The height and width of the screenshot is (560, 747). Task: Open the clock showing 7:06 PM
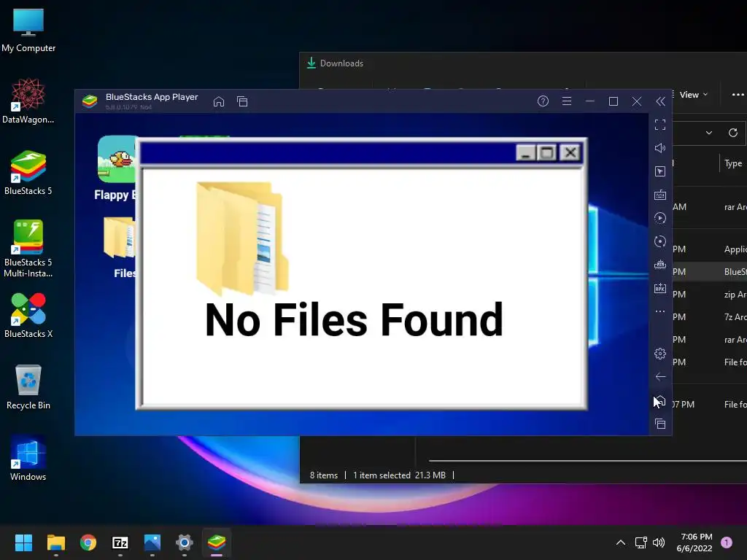coord(694,542)
